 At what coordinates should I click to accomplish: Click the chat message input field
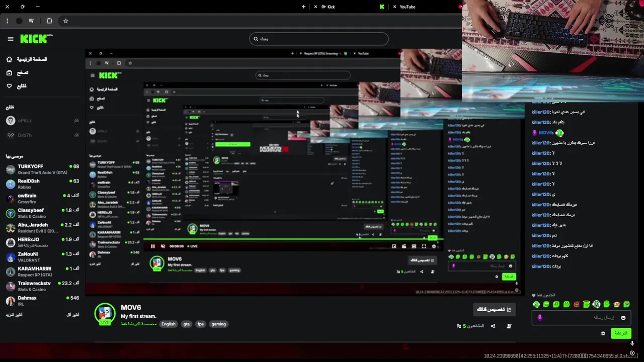(581, 318)
